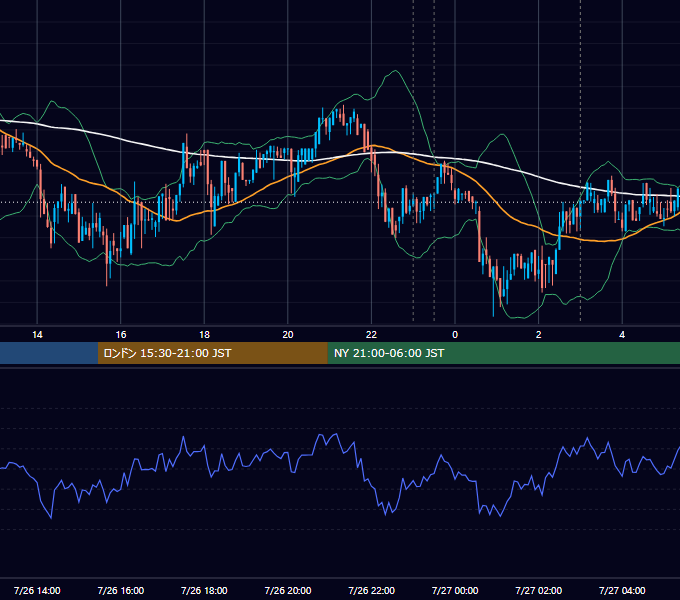The image size is (680, 600).
Task: Click the 7/26 16:00 date label
Action: point(121,590)
